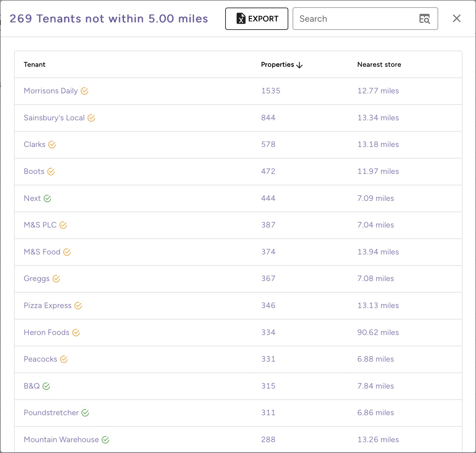Sort table by Tenant column header
476x453 pixels.
[x=35, y=64]
